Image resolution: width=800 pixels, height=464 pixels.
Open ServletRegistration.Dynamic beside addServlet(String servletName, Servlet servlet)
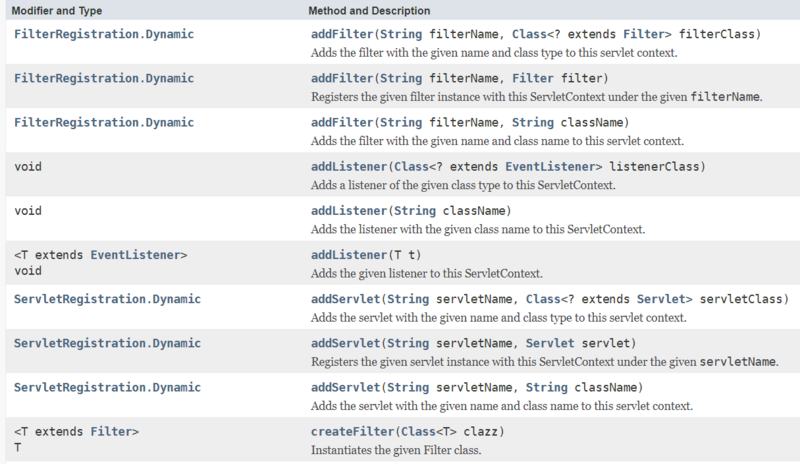[x=107, y=343]
